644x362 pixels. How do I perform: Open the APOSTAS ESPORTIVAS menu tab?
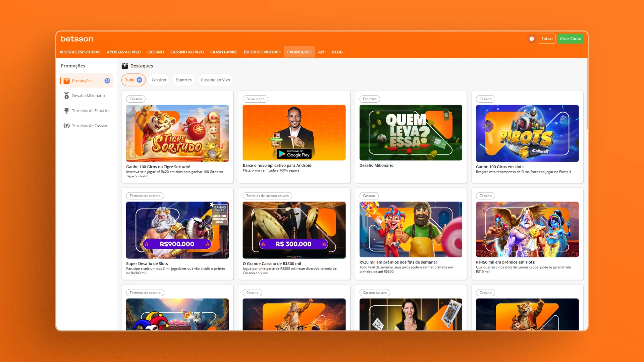click(80, 52)
